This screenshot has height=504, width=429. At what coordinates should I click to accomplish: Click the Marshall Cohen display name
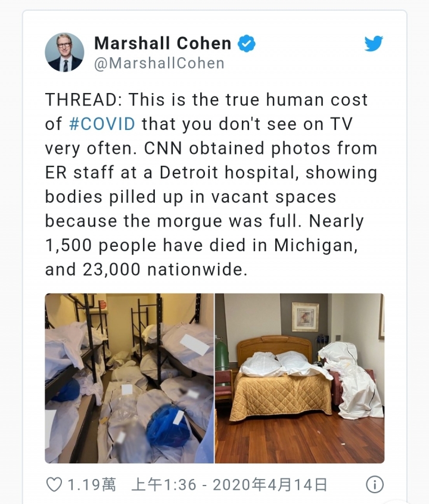point(163,44)
